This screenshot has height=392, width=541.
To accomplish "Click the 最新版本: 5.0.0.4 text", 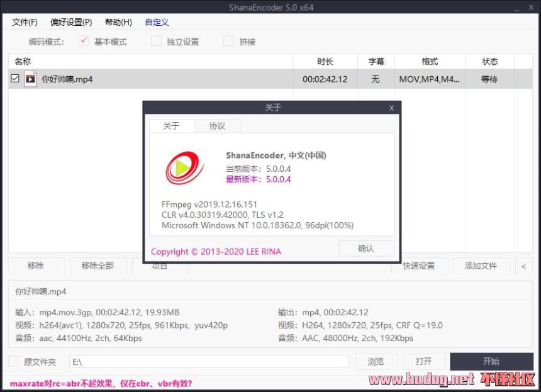I will [259, 179].
